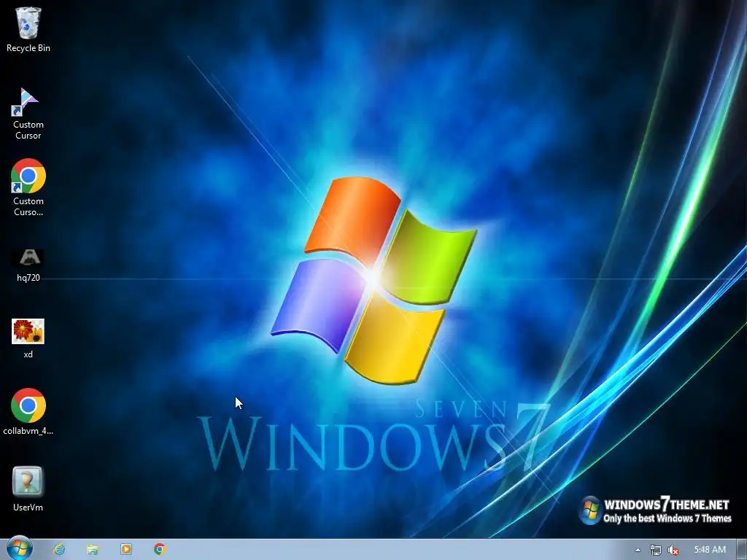Click the muted volume tray icon
Screen dimensions: 747x560
[673, 550]
